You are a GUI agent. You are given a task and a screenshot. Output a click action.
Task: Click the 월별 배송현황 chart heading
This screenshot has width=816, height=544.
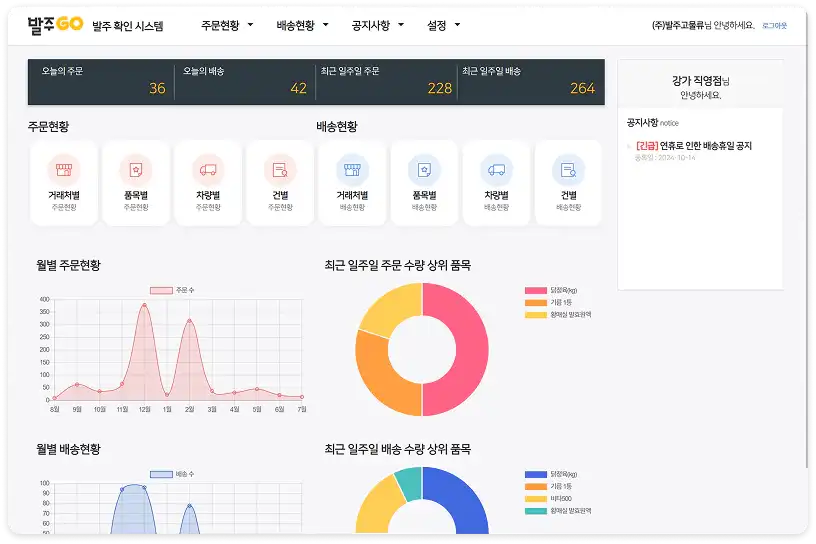(x=68, y=449)
